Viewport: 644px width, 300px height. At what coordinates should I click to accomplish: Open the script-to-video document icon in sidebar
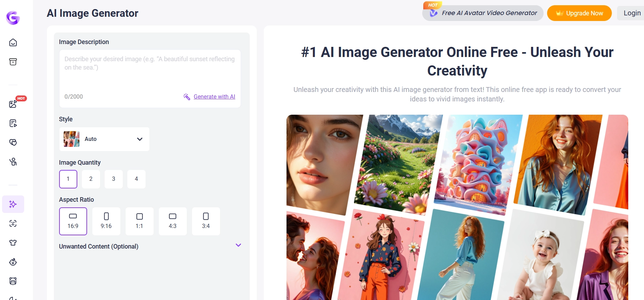[13, 123]
